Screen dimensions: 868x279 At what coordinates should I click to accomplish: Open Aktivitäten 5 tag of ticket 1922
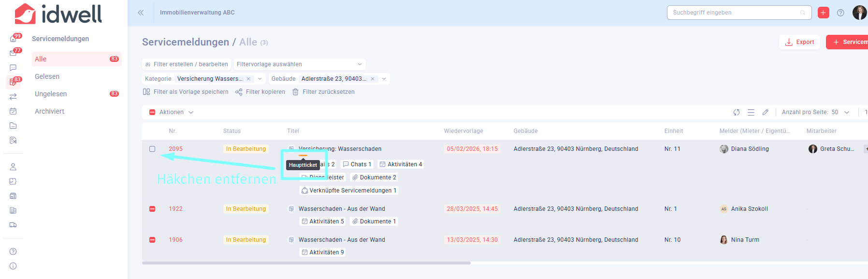pyautogui.click(x=323, y=221)
